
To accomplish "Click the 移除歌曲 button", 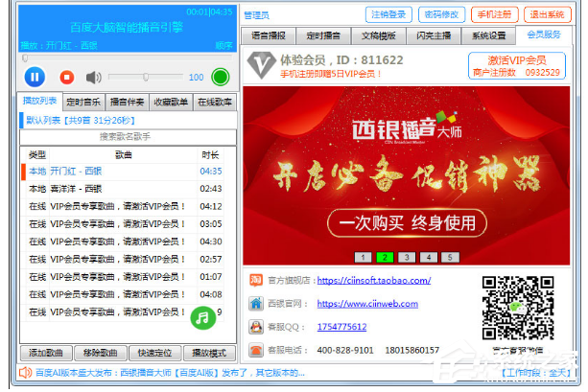I will pyautogui.click(x=100, y=353).
